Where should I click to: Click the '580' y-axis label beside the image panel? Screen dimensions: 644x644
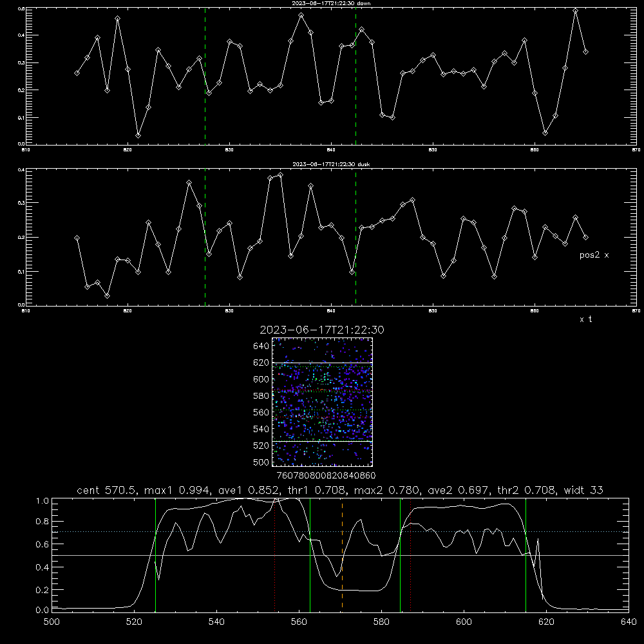pyautogui.click(x=261, y=396)
